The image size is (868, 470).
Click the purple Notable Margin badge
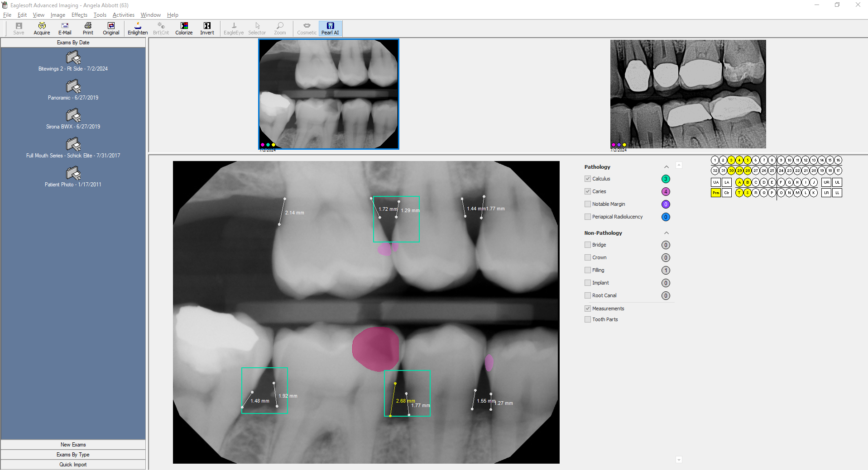pos(666,204)
